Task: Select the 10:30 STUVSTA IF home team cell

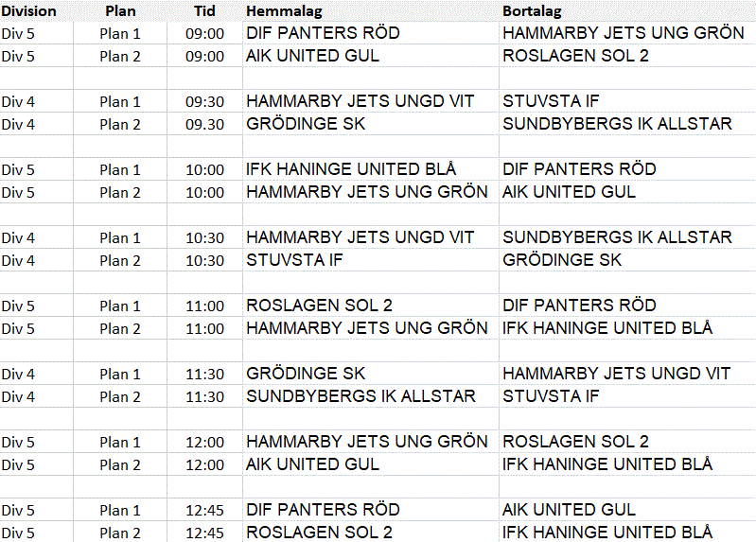Action: pyautogui.click(x=370, y=260)
